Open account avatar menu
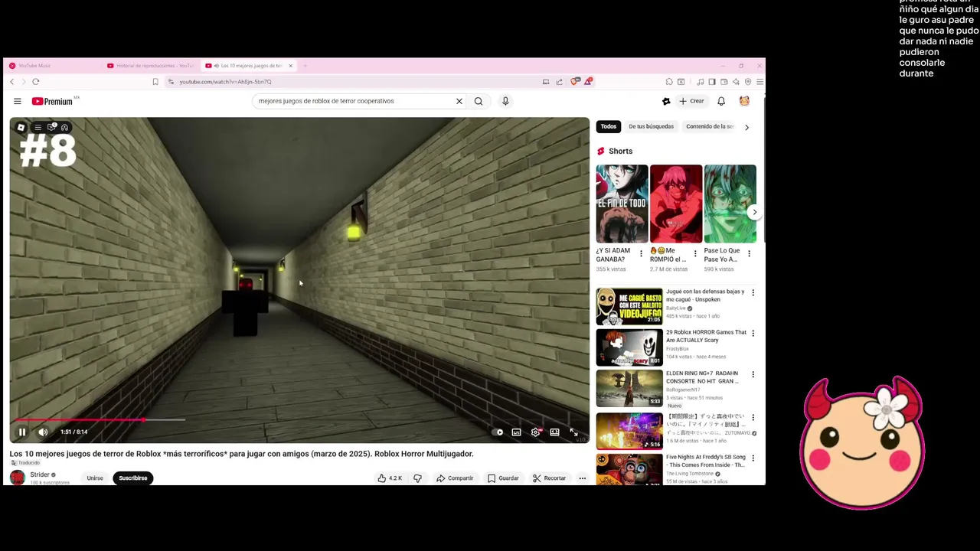Image resolution: width=980 pixels, height=551 pixels. pos(744,101)
